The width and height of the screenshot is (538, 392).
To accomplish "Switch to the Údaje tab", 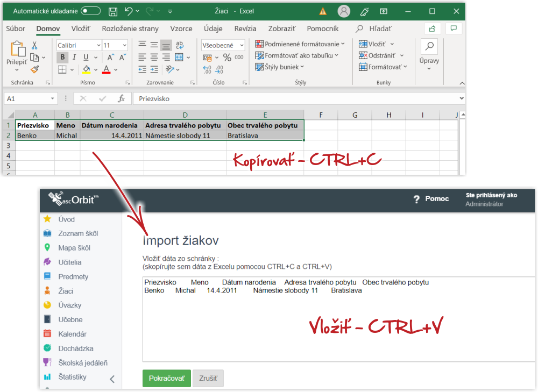I will point(213,28).
